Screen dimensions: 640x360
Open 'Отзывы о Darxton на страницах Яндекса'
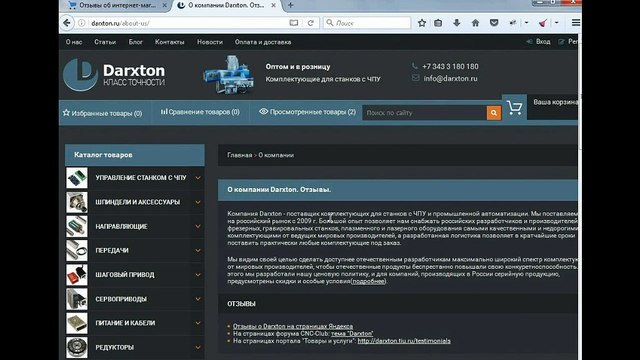[x=293, y=326]
